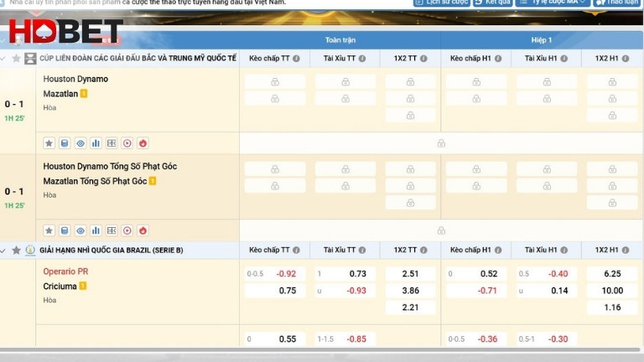
Task: Click the fire icon in Phạt Góc match row
Action: coord(143,230)
